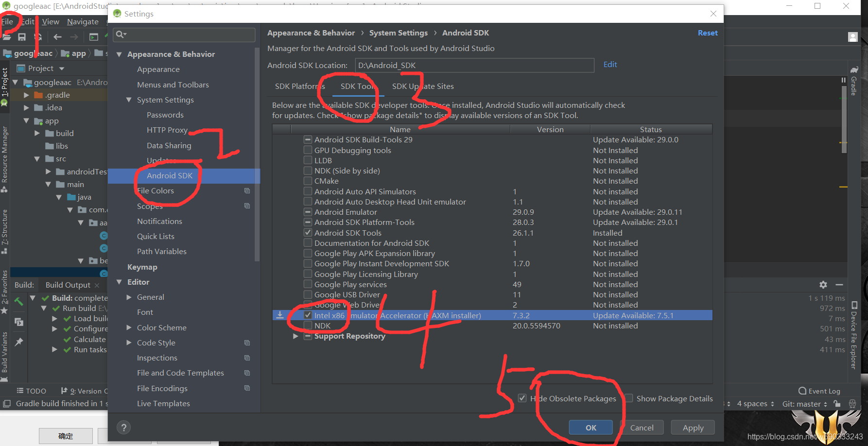Image resolution: width=868 pixels, height=446 pixels.
Task: Click the user avatar icon at top right
Action: pos(853,37)
